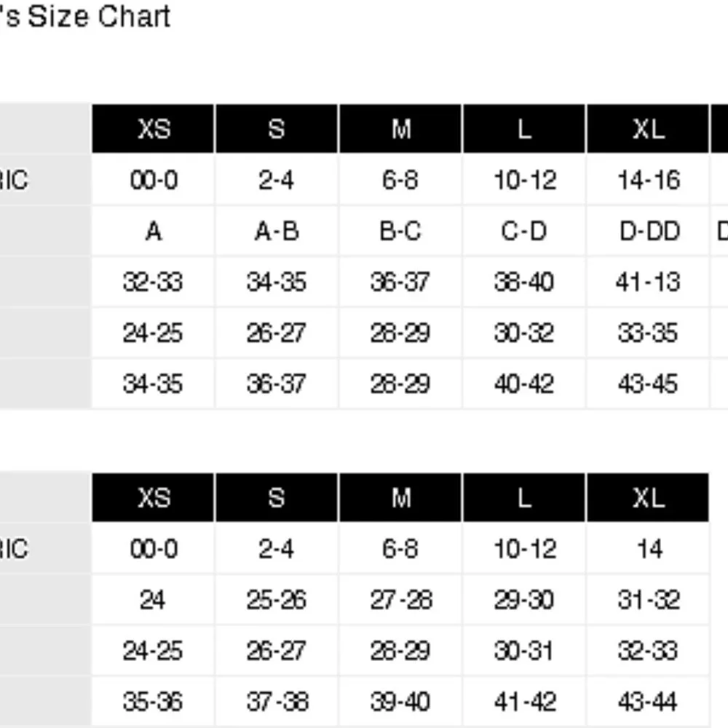Select the 41-13 measurement cell
This screenshot has height=728, width=728.
coord(648,282)
